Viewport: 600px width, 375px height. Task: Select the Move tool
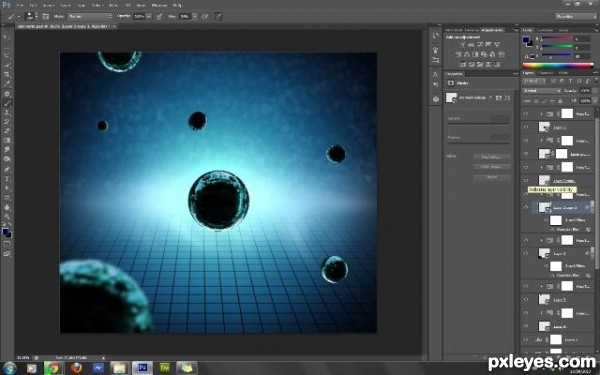click(6, 37)
